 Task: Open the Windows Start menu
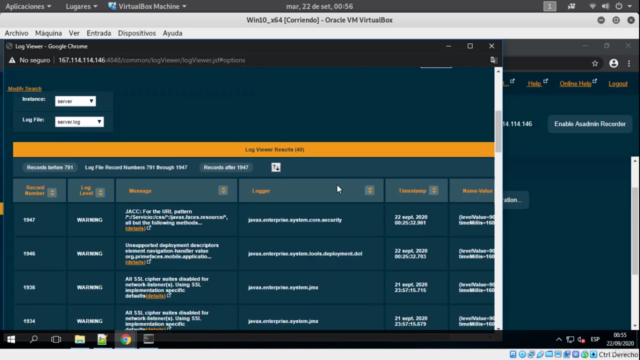(x=11, y=339)
